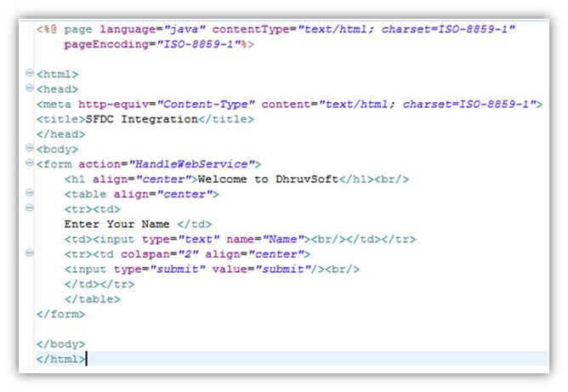Click the type="submit" attribute
The height and width of the screenshot is (392, 568).
coord(160,270)
